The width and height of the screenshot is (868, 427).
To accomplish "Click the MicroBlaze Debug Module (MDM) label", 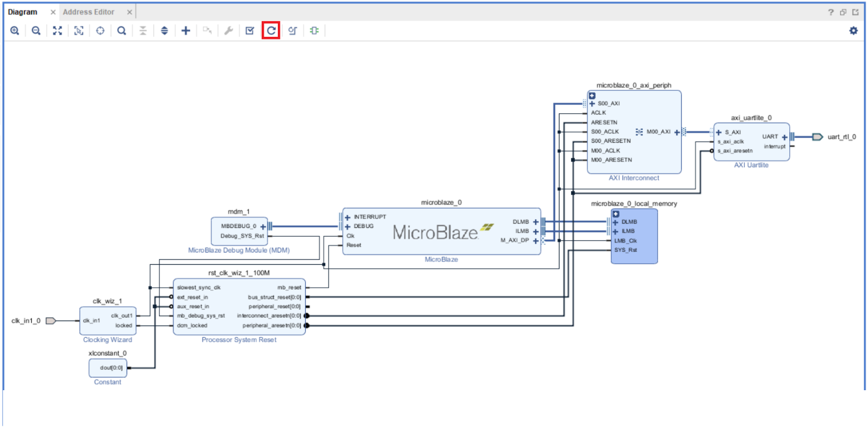I will point(239,250).
